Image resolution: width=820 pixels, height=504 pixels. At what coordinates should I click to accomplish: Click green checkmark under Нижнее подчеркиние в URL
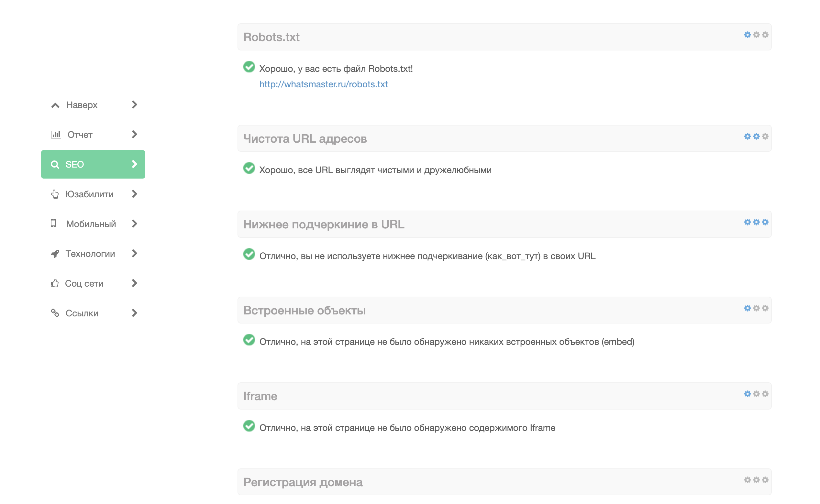[x=249, y=254]
